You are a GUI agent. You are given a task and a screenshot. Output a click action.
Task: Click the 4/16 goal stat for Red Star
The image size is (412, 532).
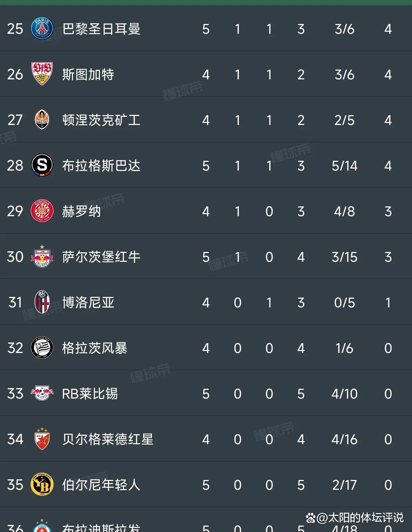point(344,439)
